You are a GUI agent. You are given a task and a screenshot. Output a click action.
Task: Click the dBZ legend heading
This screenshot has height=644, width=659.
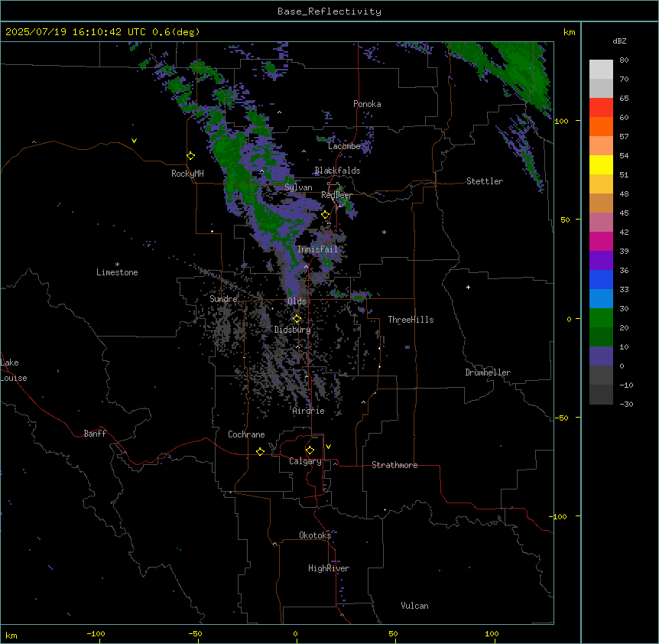619,41
